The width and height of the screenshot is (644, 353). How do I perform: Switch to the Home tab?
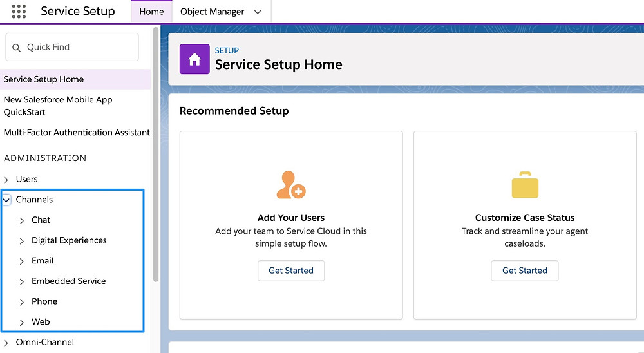151,12
